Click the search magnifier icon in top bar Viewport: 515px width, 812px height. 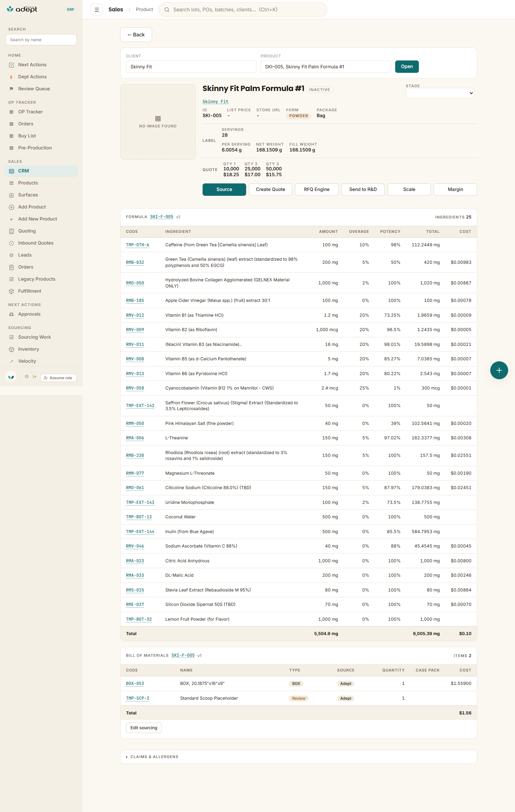(x=167, y=10)
